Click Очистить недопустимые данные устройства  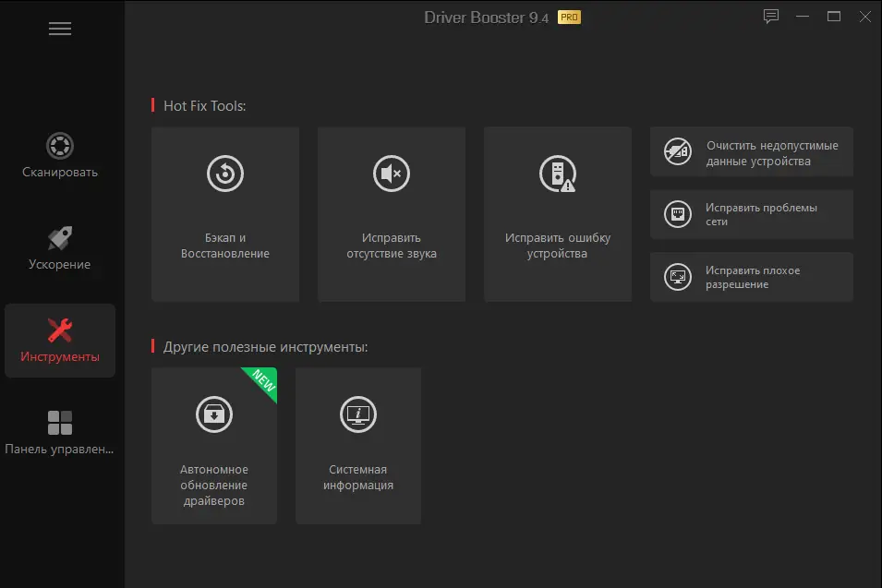click(x=751, y=150)
